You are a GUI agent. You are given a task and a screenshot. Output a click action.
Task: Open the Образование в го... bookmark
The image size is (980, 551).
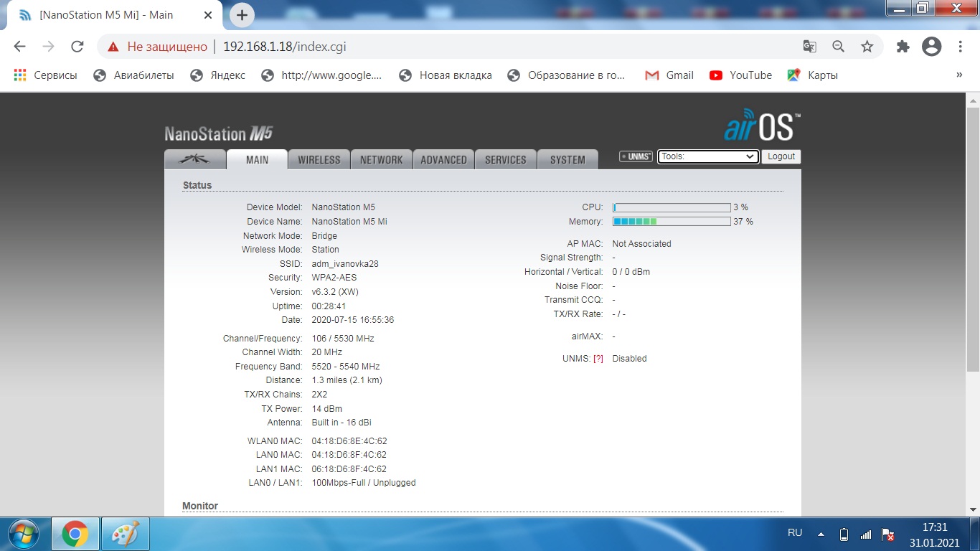(x=567, y=75)
